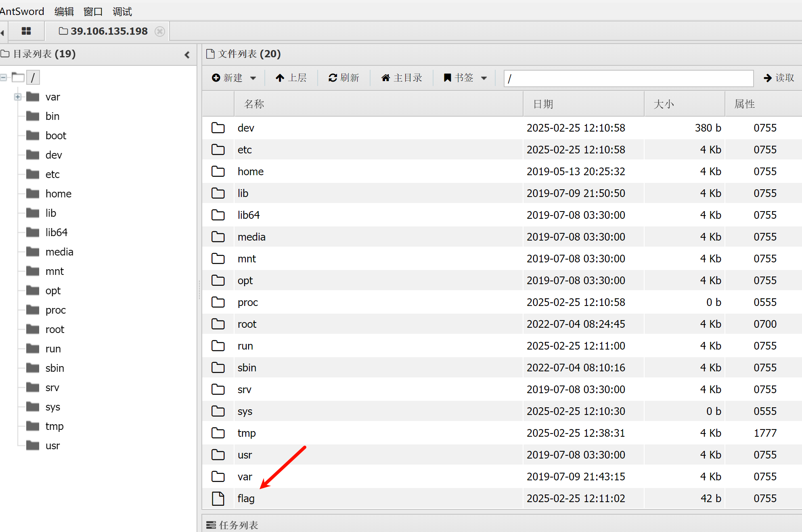Screen dimensions: 802x532
Task: Select the usr row in file list
Action: click(x=502, y=455)
